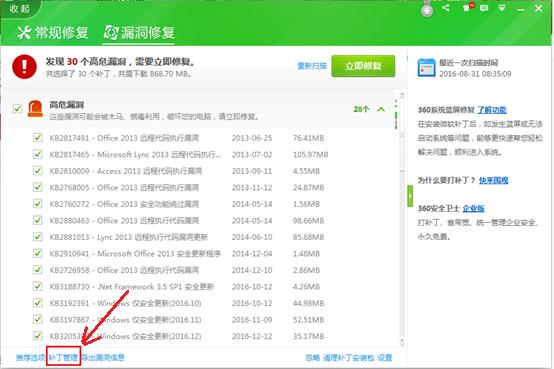Uncheck the KB2880463 Office 2013 patch
This screenshot has height=369, width=554.
37,220
